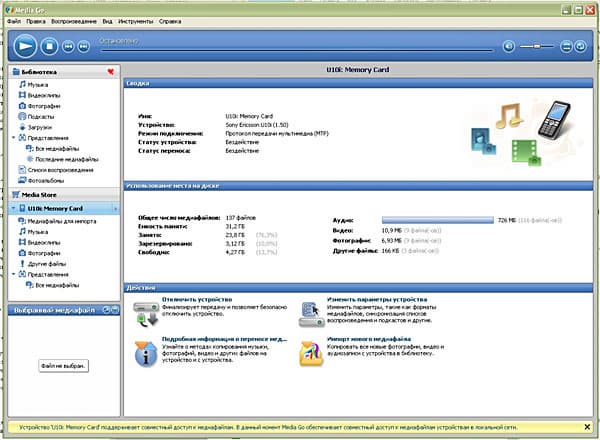This screenshot has width=600, height=440.
Task: Mute audio with the speaker icon
Action: 509,47
